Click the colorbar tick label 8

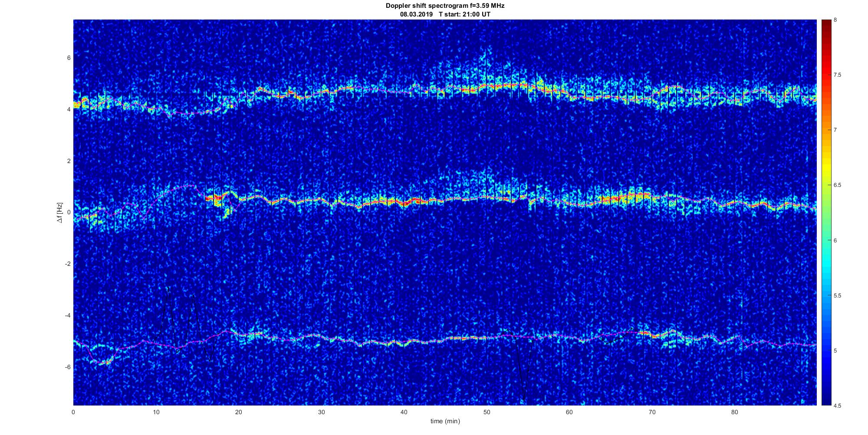pyautogui.click(x=835, y=20)
